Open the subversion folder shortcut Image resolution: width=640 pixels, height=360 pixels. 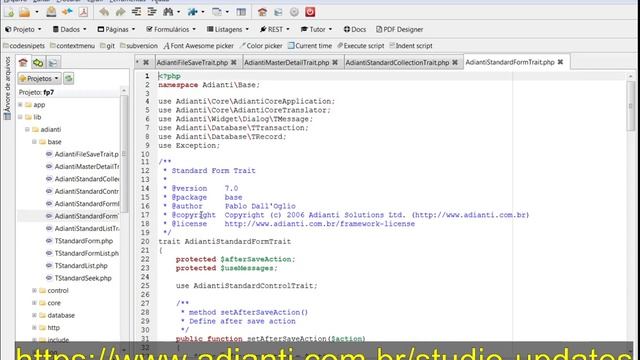[139, 46]
